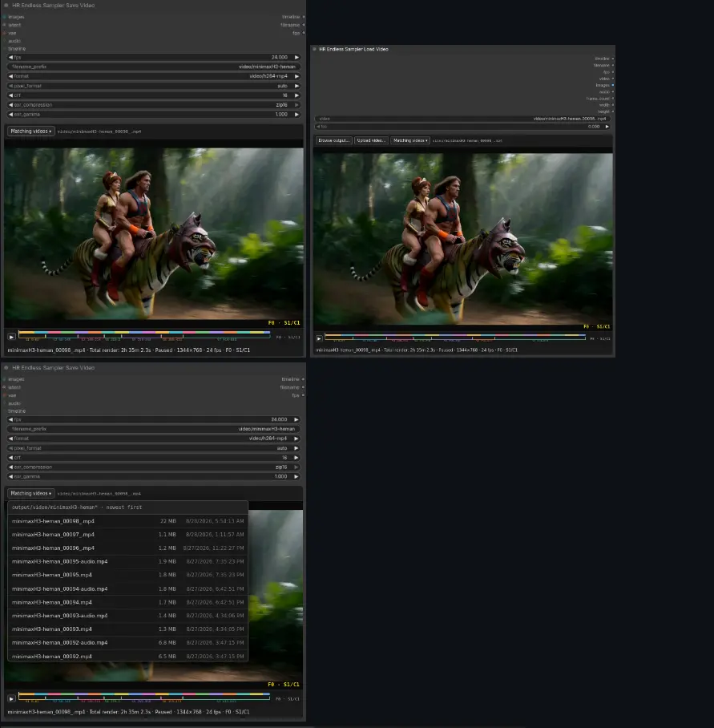Collapse the top Save Video node using its title dot
This screenshot has width=714, height=728.
point(6,6)
